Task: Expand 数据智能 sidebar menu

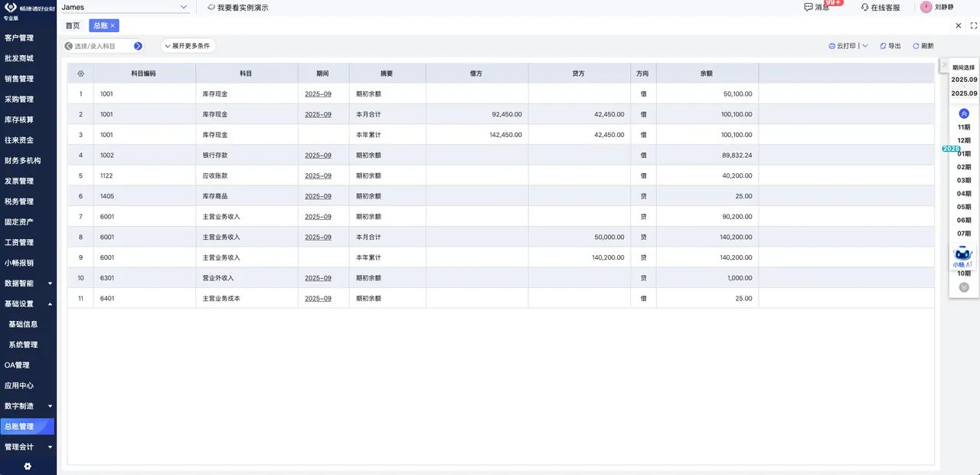Action: 50,283
